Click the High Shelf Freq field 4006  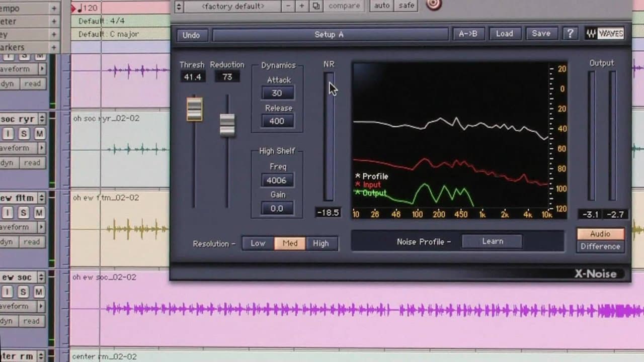(277, 180)
